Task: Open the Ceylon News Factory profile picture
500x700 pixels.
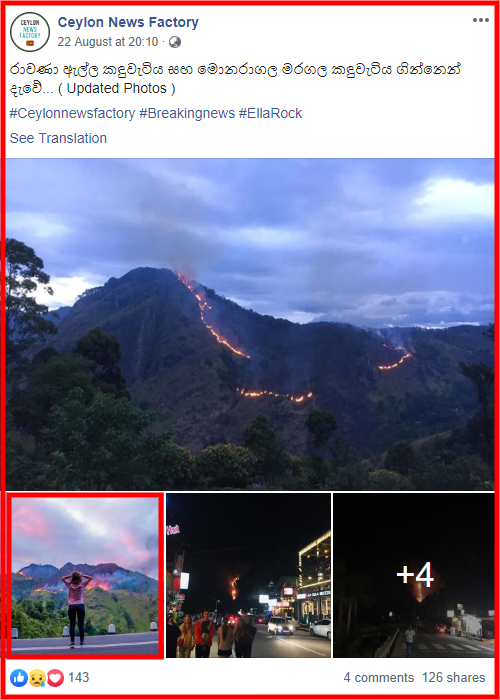Action: (30, 32)
